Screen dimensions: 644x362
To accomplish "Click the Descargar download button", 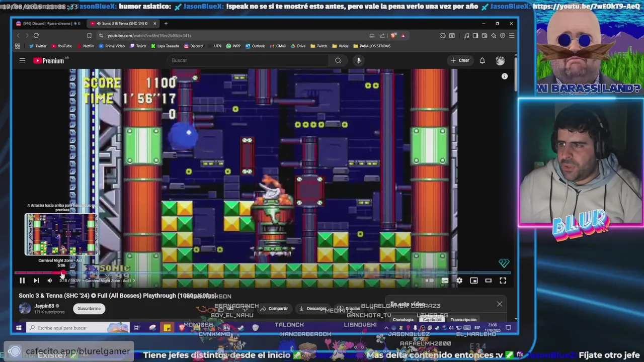I will 312,308.
